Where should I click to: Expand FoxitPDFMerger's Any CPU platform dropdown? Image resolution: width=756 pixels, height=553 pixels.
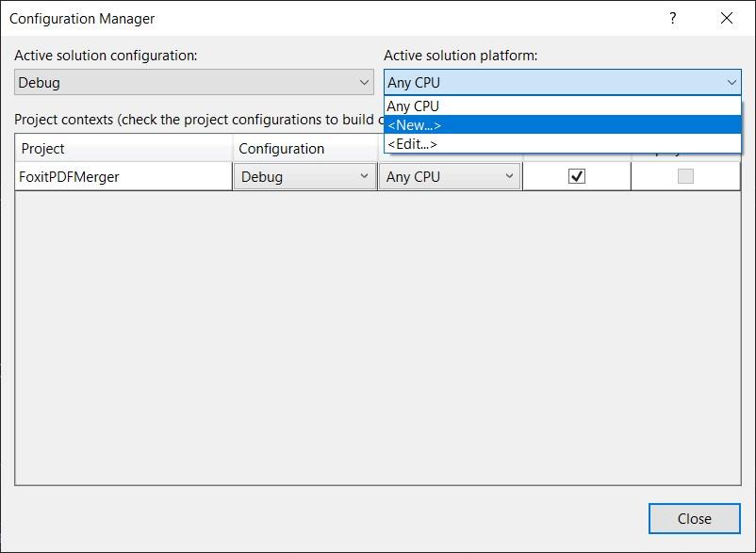point(450,177)
